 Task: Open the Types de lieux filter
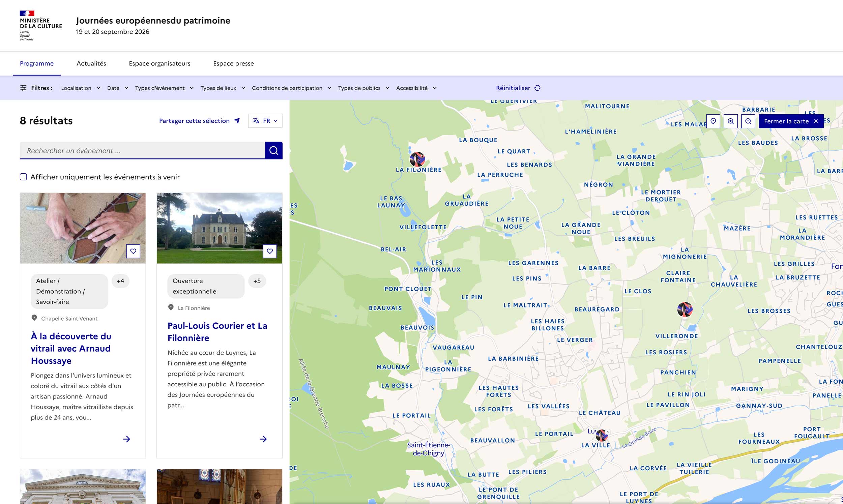(223, 88)
